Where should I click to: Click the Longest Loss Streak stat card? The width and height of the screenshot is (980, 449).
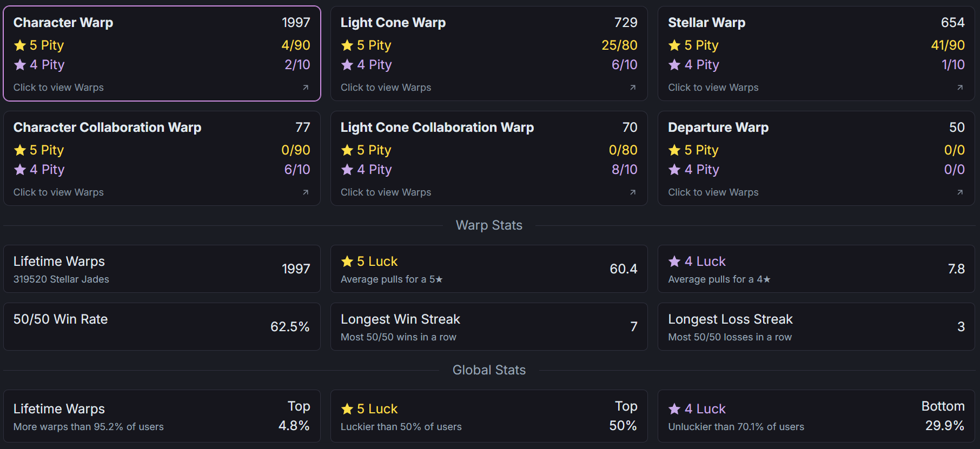pos(816,326)
